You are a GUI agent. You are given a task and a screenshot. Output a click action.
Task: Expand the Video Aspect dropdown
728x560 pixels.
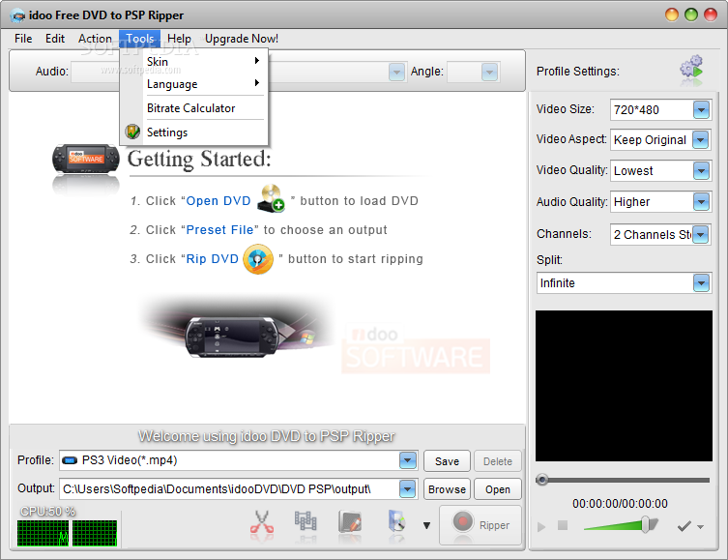(x=701, y=140)
